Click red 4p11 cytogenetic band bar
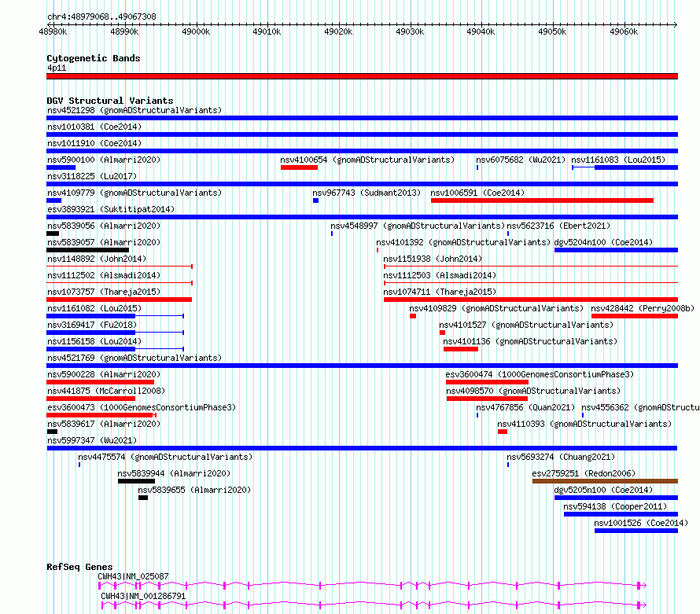 tap(362, 76)
